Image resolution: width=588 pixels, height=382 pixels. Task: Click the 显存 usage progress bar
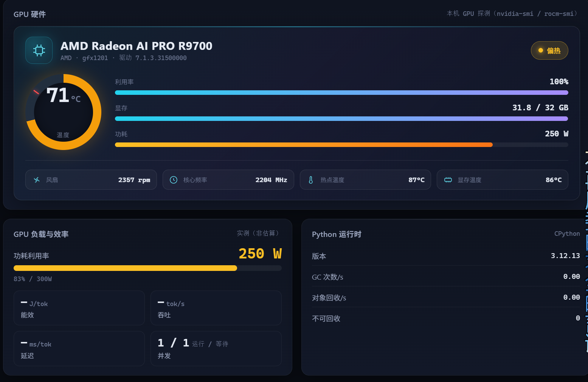(341, 119)
